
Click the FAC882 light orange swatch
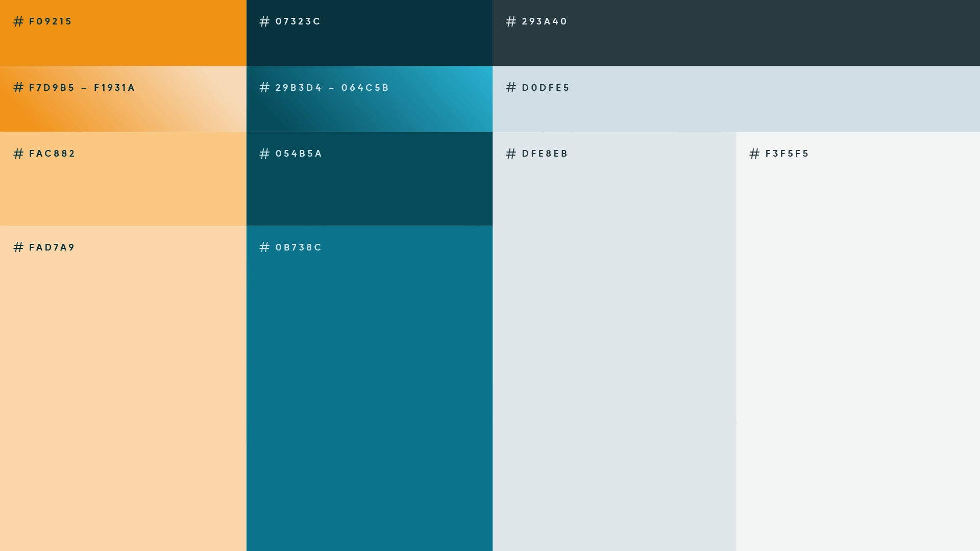click(123, 189)
